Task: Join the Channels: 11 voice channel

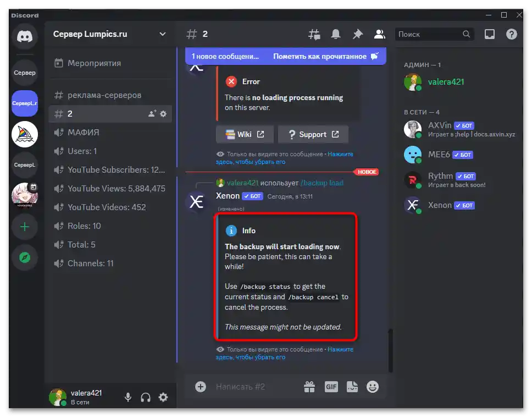Action: [x=110, y=263]
